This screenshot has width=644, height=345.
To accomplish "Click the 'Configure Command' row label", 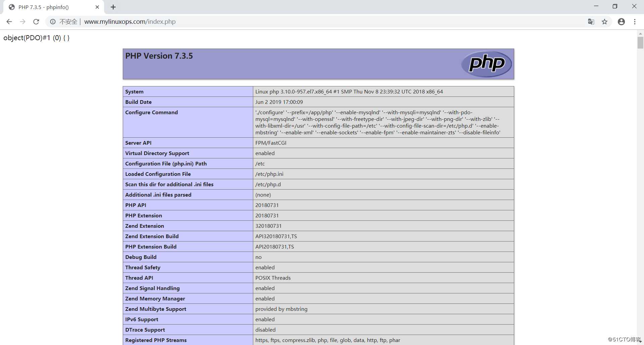I will (x=151, y=113).
